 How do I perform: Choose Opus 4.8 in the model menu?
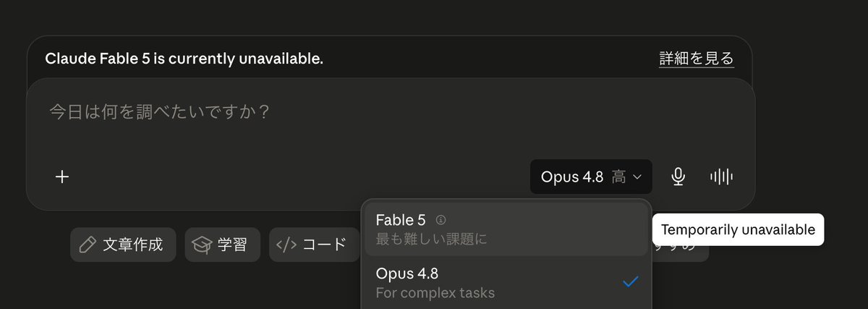506,282
